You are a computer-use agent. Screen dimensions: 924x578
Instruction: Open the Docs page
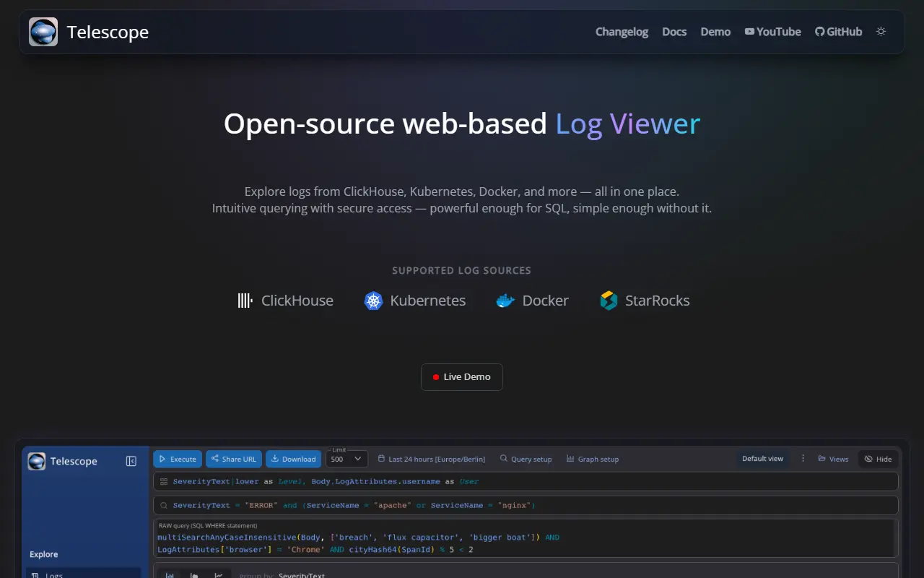(674, 32)
